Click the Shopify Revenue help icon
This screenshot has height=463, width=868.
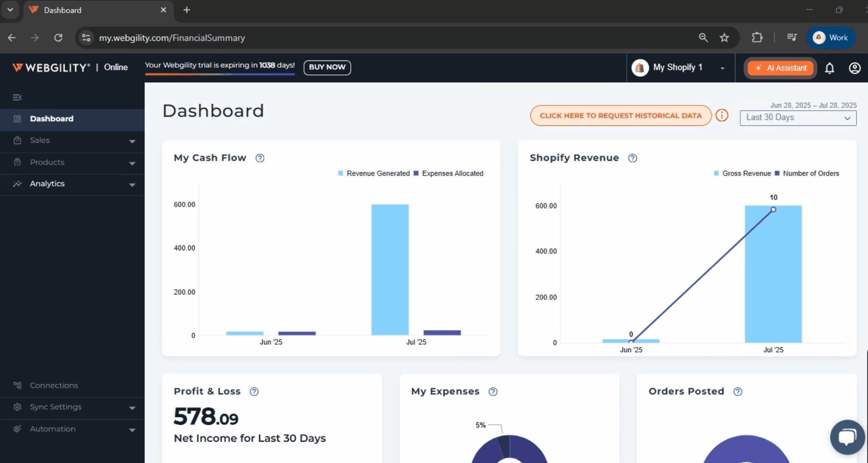point(632,158)
